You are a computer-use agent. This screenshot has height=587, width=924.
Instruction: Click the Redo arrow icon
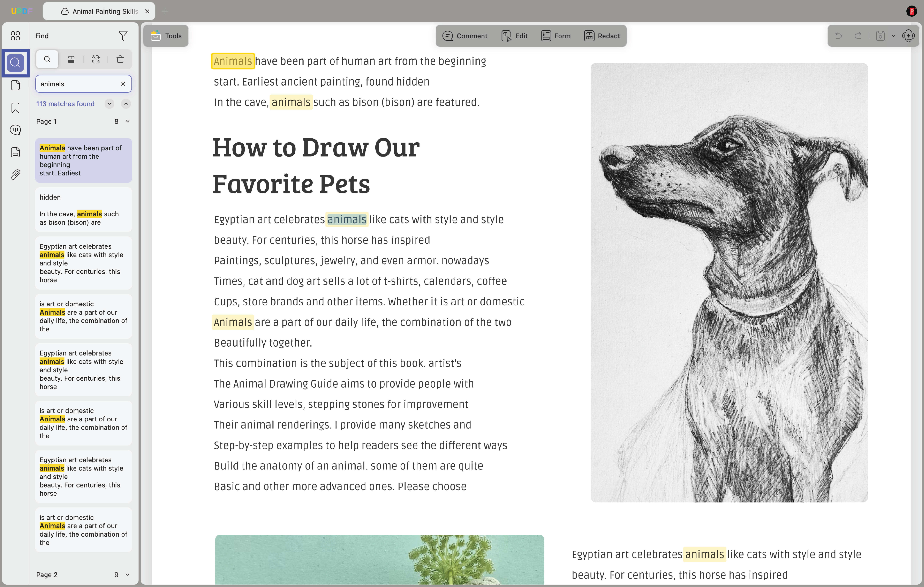pos(858,36)
